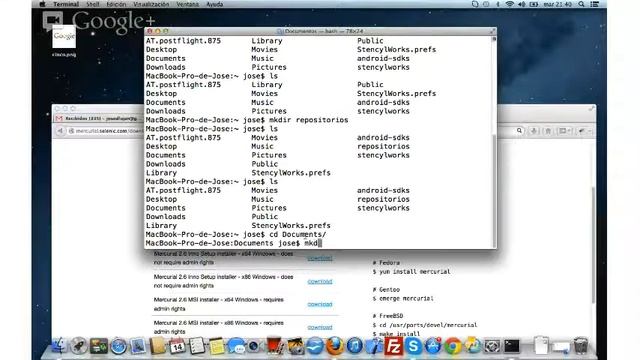
Task: Click download link for x64 Inno Setup installer
Action: (x=320, y=258)
